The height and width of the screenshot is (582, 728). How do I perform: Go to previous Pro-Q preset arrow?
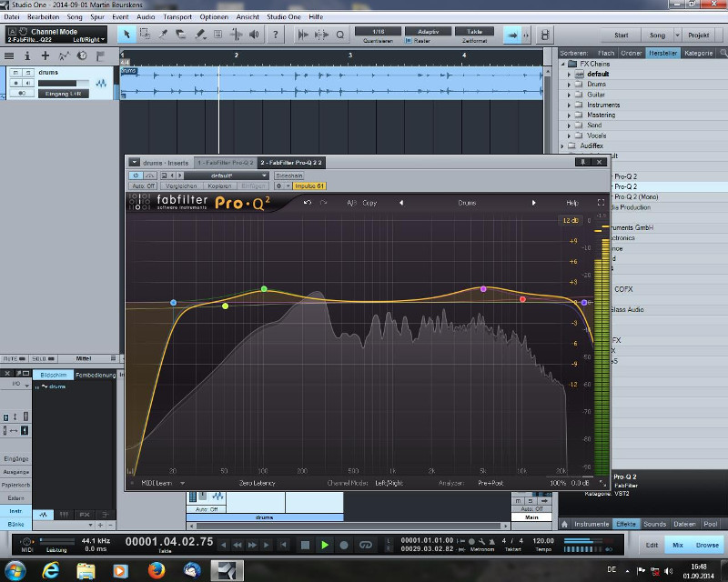(x=401, y=203)
